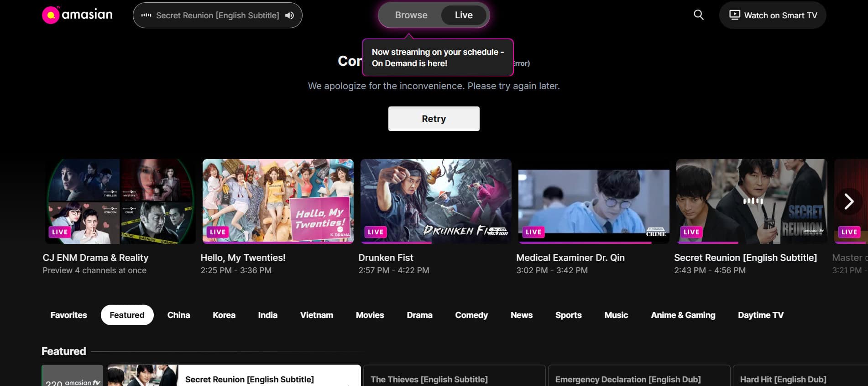The width and height of the screenshot is (868, 386).
Task: Select the Drama category tab
Action: click(420, 315)
